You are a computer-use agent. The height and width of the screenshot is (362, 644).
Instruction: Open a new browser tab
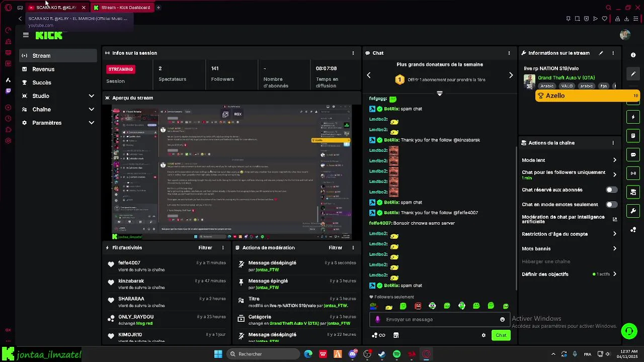158,8
